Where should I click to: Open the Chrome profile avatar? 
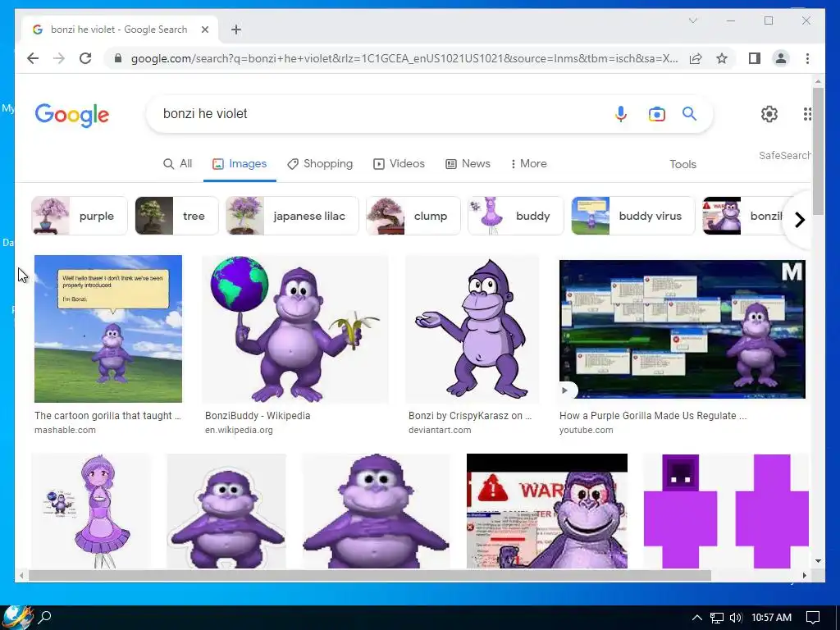pyautogui.click(x=781, y=58)
